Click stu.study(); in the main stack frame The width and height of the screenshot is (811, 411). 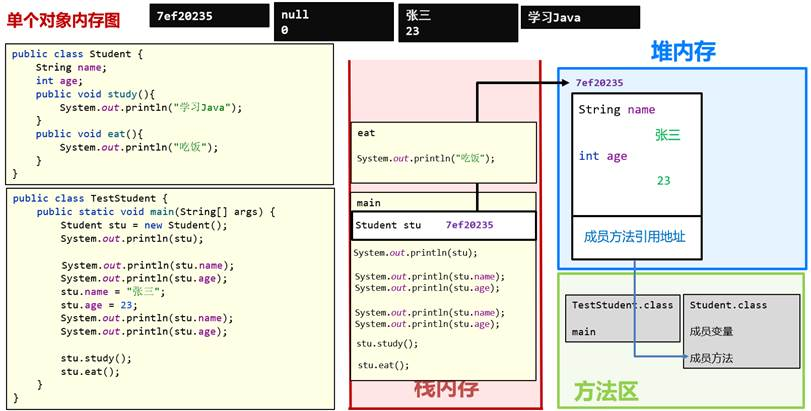387,344
